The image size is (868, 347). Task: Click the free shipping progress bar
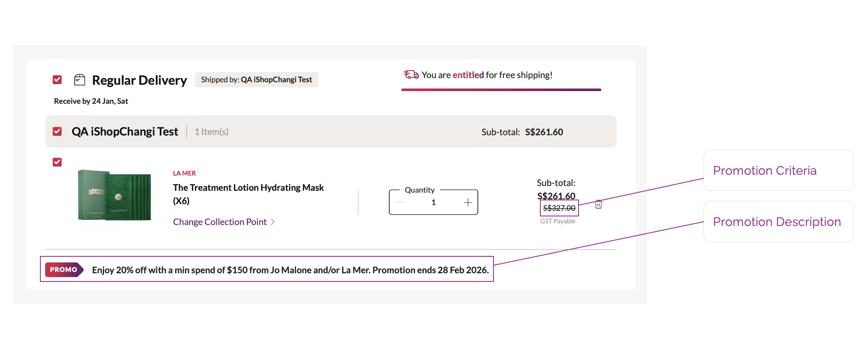501,90
